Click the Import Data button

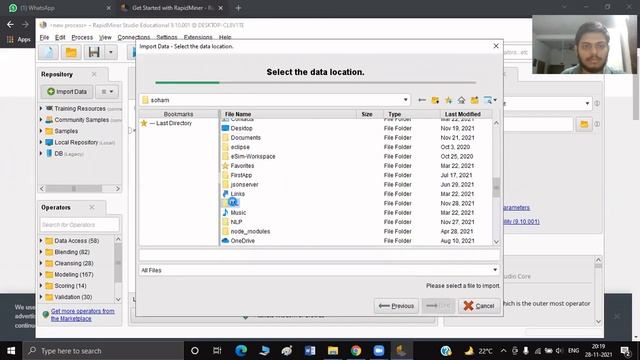(x=67, y=91)
